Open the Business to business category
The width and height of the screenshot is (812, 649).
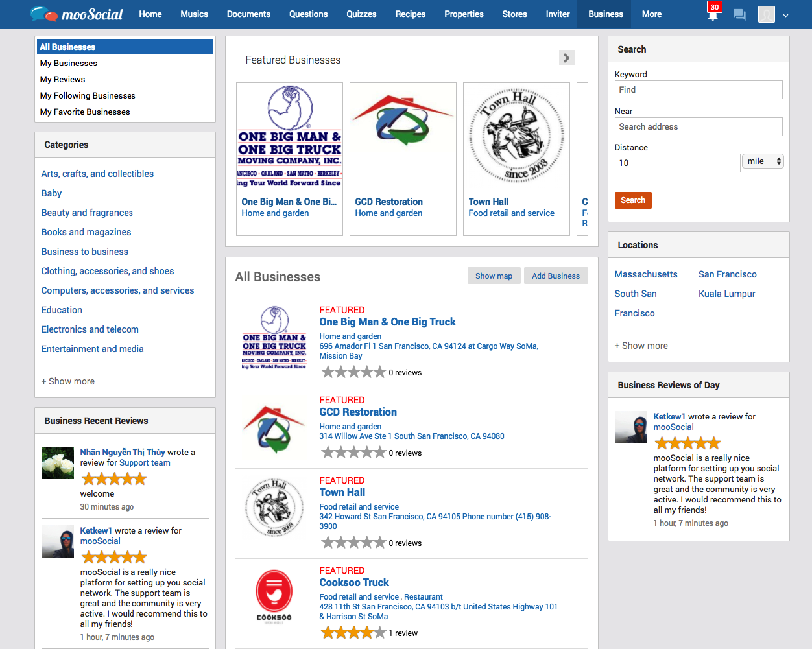click(85, 252)
